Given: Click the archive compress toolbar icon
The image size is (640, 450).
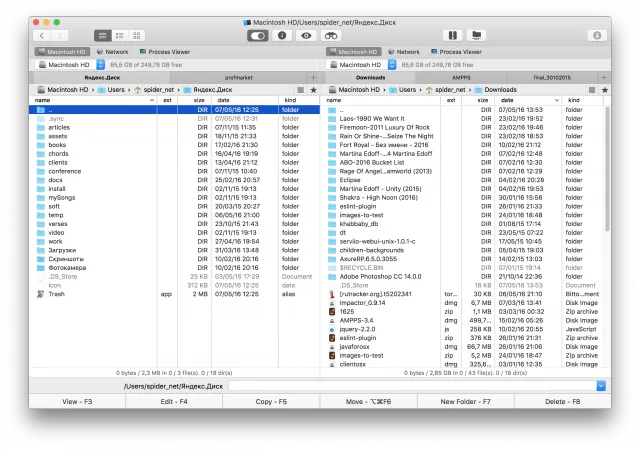Looking at the screenshot, I should (453, 36).
